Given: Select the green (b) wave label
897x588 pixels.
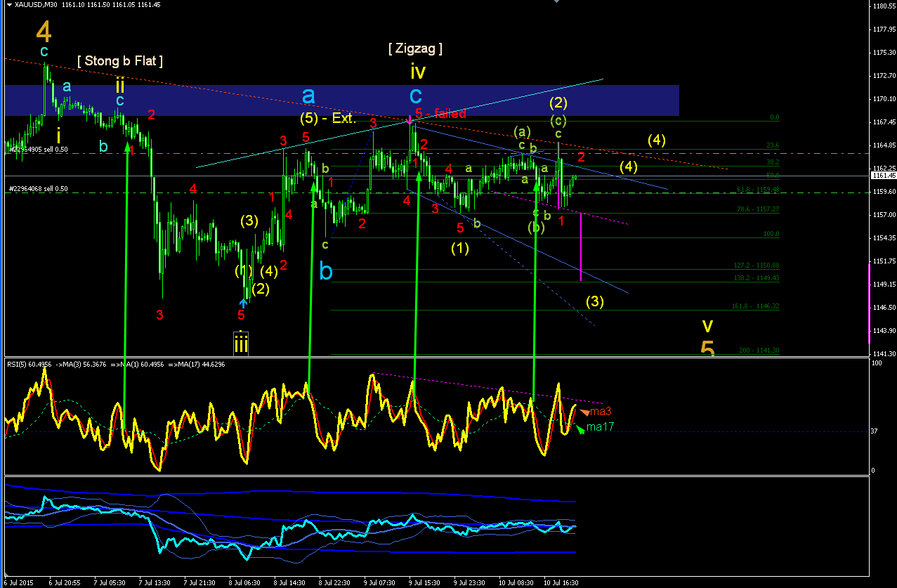Looking at the screenshot, I should click(x=536, y=227).
